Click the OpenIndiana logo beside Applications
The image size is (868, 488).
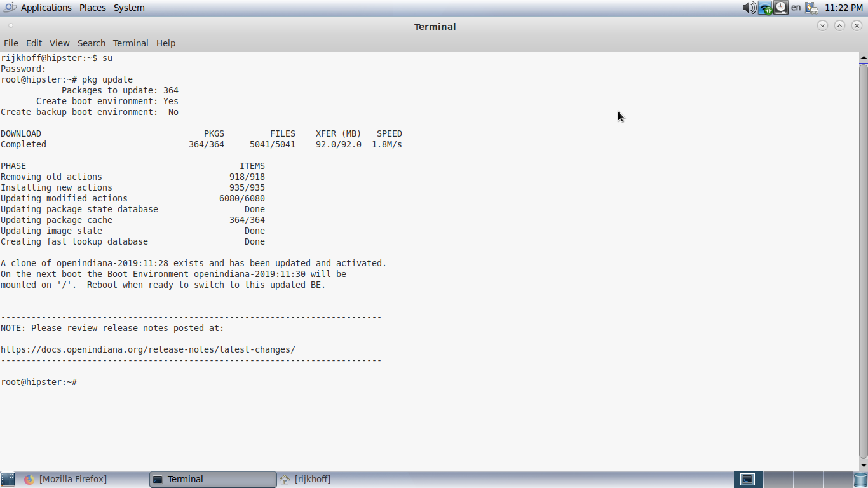coord(10,8)
